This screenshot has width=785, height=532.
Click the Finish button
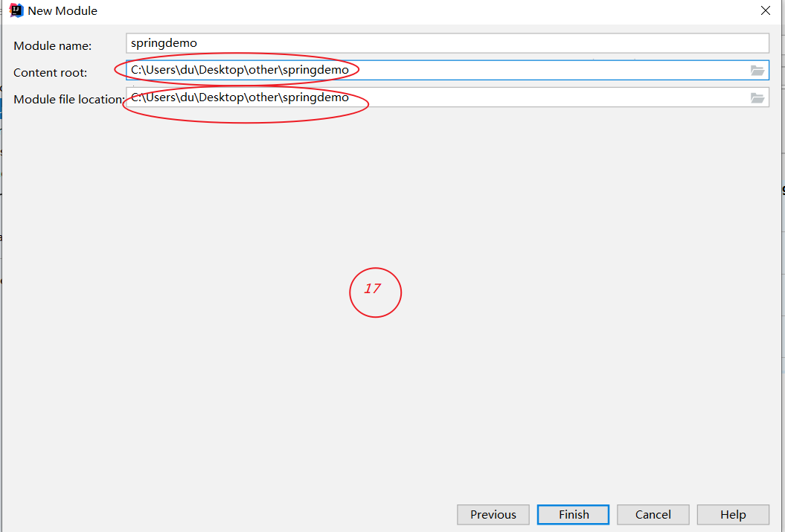[x=573, y=514]
